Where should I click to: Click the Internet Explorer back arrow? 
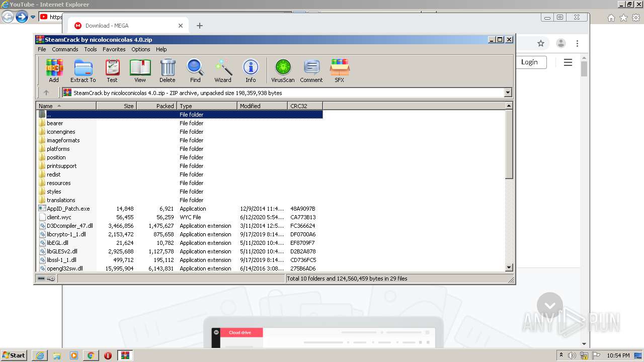[x=8, y=17]
